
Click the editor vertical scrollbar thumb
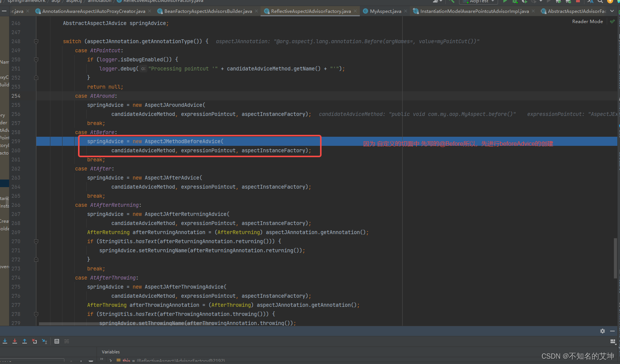tap(615, 258)
